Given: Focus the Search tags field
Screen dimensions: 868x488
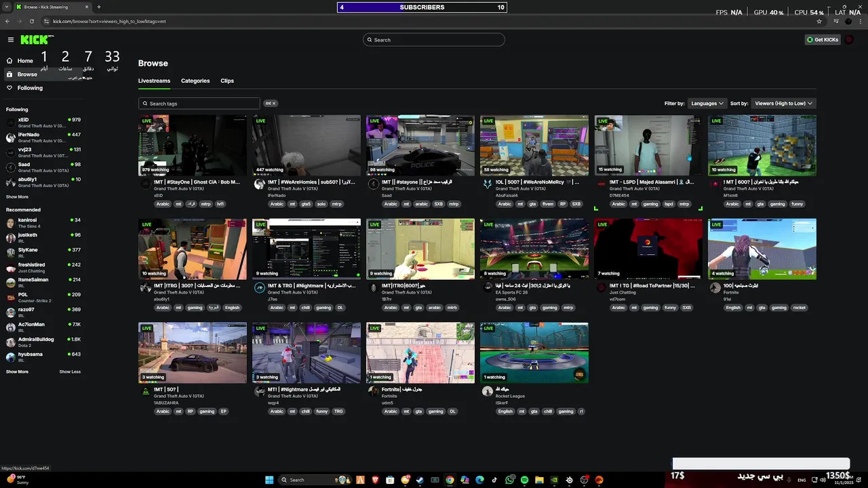Looking at the screenshot, I should tap(199, 104).
